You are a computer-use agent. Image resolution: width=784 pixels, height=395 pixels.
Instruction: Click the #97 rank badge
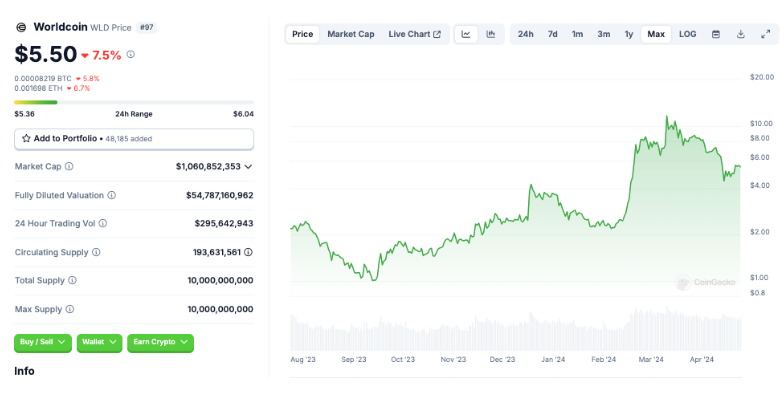pyautogui.click(x=146, y=28)
